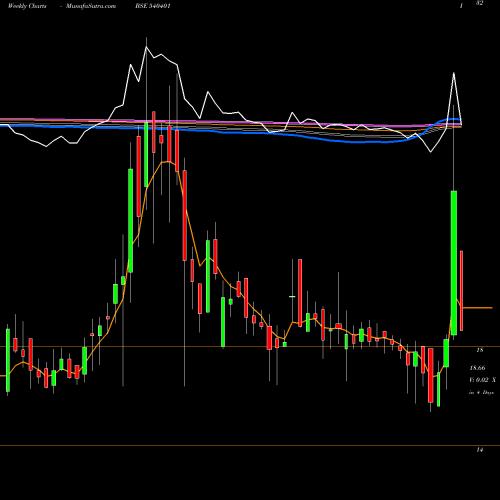Click the "MunafaSutra.com" header text
The image size is (500, 500).
(x=91, y=6)
